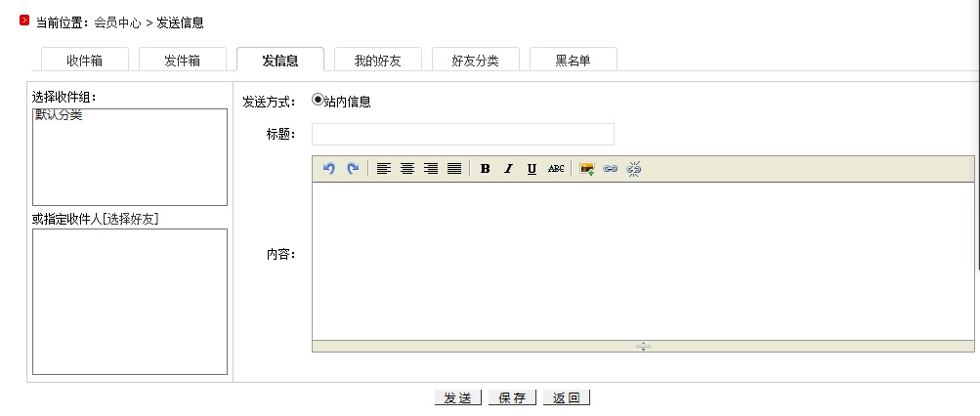Toggle underline formatting
The height and width of the screenshot is (416, 980).
532,169
